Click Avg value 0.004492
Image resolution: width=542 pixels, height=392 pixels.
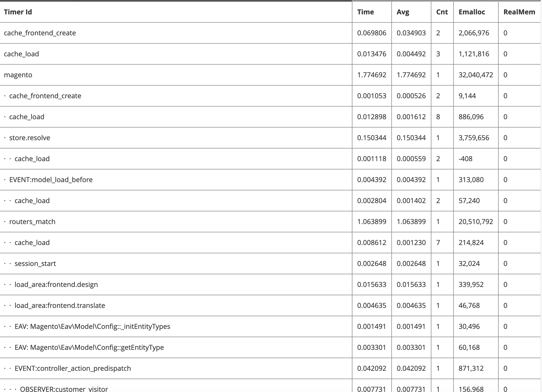(411, 54)
